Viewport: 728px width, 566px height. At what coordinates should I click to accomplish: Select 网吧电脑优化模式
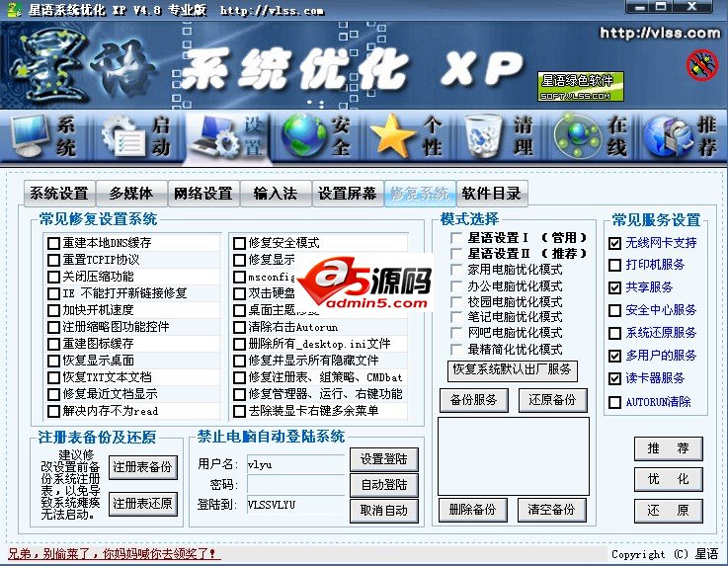pos(456,333)
